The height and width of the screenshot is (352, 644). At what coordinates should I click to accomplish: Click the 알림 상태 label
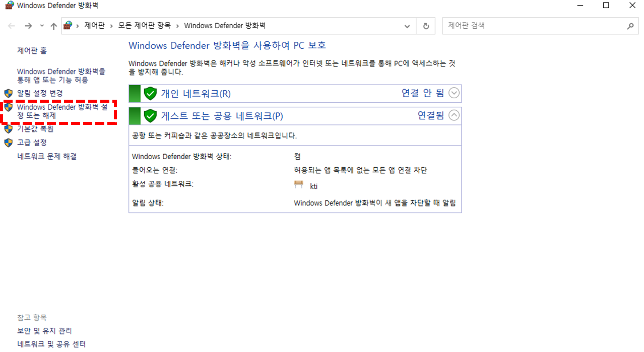point(148,203)
